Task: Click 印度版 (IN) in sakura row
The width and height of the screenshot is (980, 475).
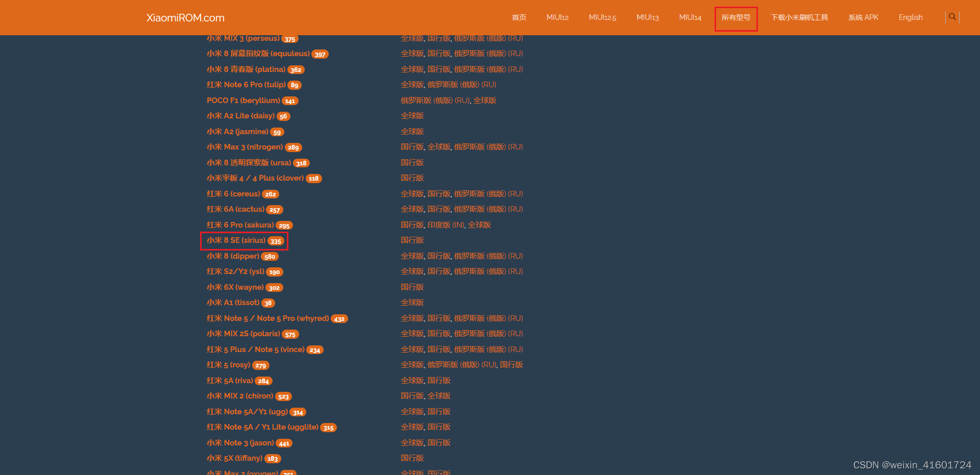Action: click(446, 225)
